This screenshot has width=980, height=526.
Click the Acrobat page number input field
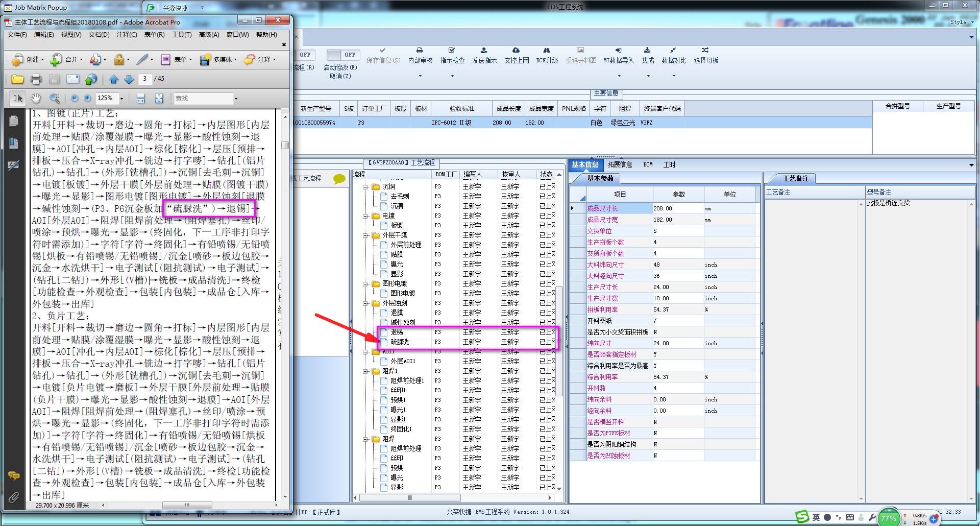click(145, 79)
